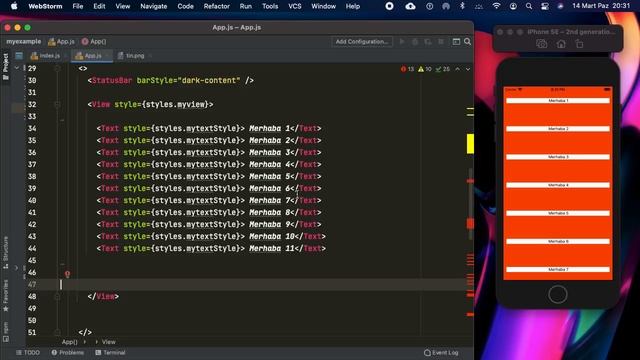Open the Bluetooth status menu

click(x=462, y=6)
